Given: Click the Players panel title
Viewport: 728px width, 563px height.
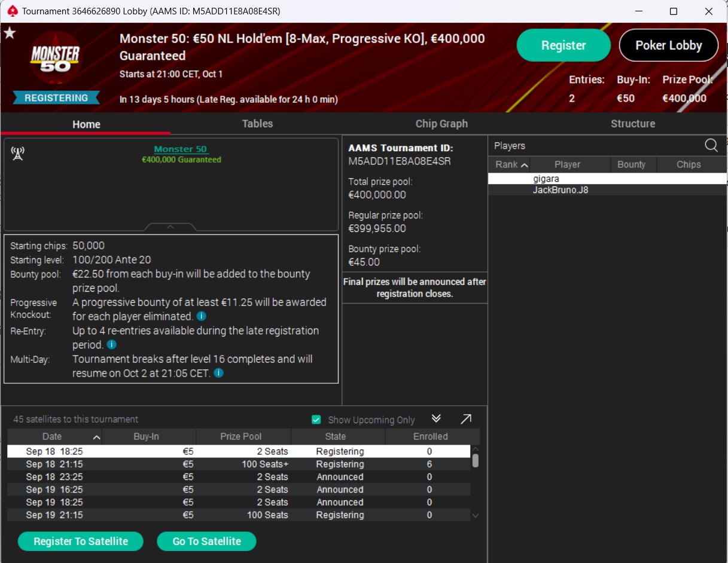Looking at the screenshot, I should (x=510, y=146).
